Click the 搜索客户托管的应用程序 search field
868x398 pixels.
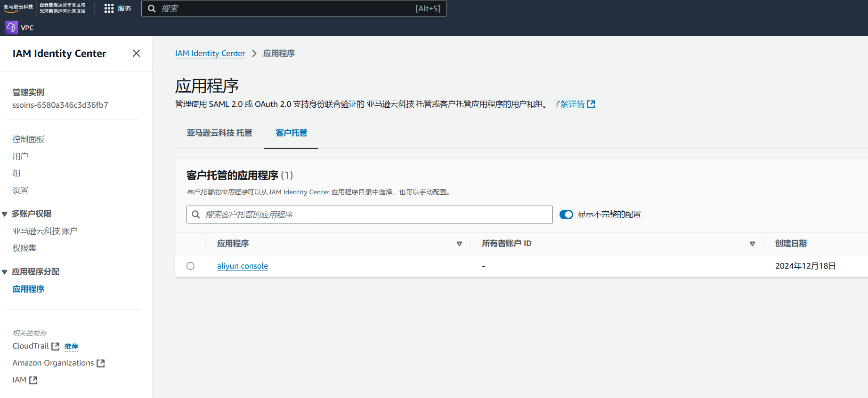370,215
